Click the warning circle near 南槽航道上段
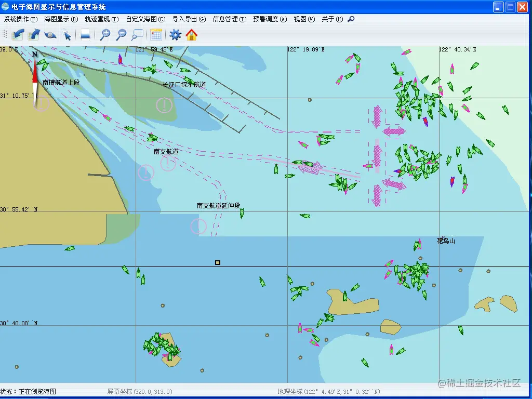This screenshot has height=399, width=532. pos(42,103)
